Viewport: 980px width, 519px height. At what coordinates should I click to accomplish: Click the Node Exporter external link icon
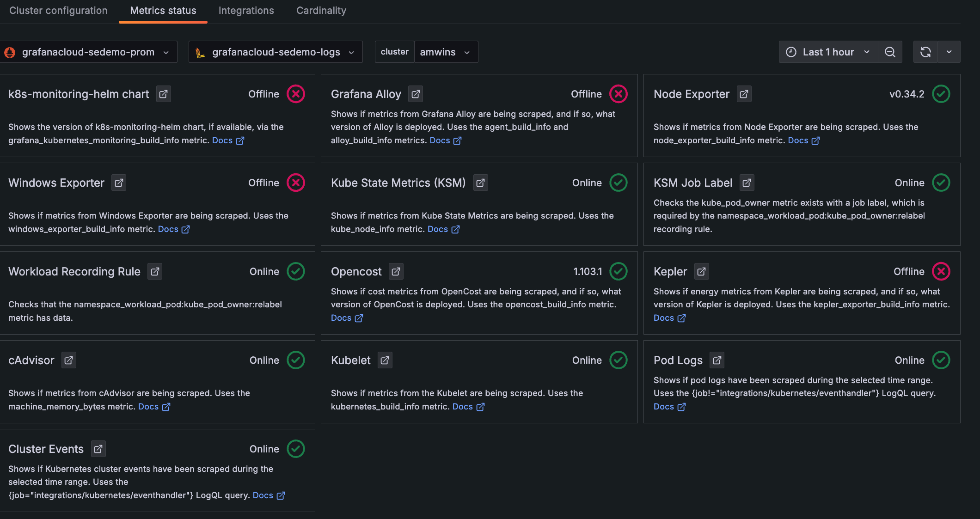744,94
